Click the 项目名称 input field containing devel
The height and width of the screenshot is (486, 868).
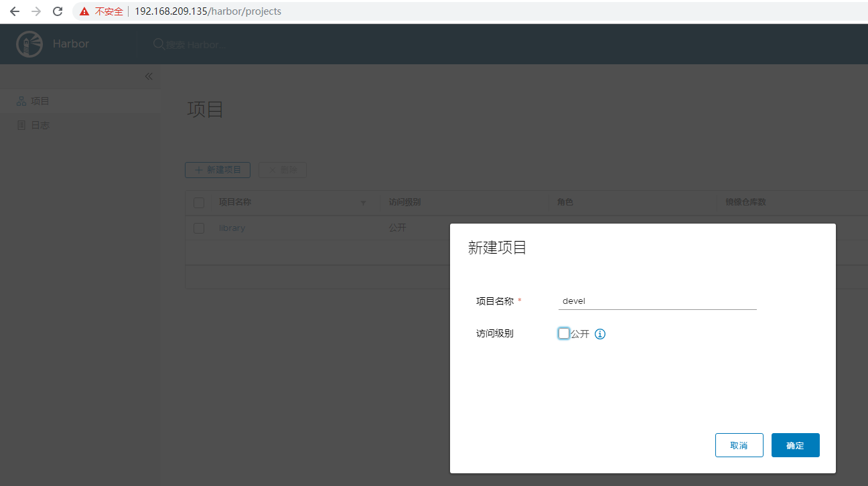pos(657,301)
